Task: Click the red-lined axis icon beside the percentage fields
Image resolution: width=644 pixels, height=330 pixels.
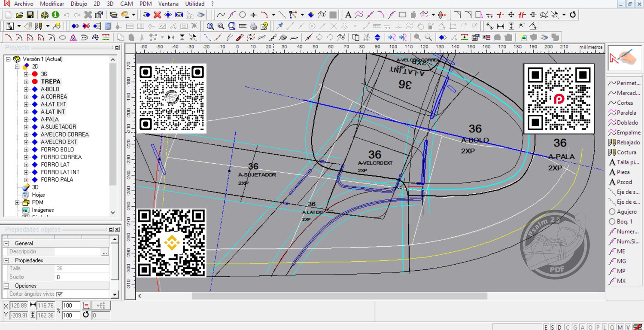Action: point(86,306)
